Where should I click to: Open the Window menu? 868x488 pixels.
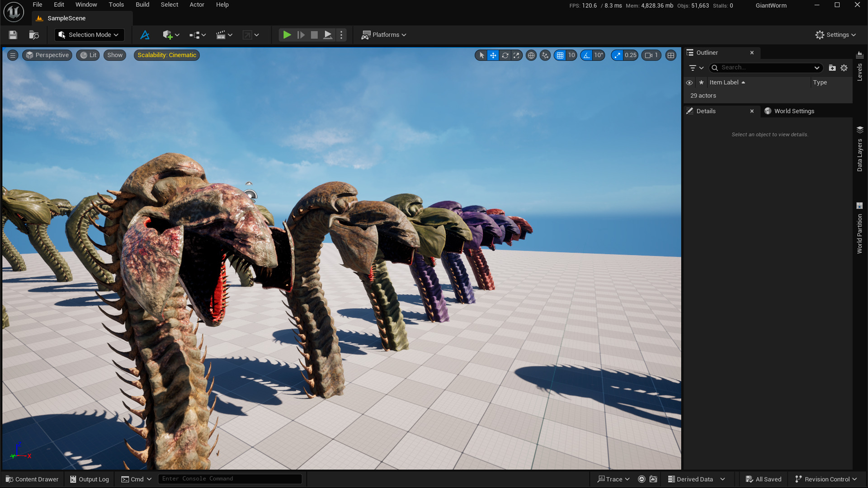86,5
